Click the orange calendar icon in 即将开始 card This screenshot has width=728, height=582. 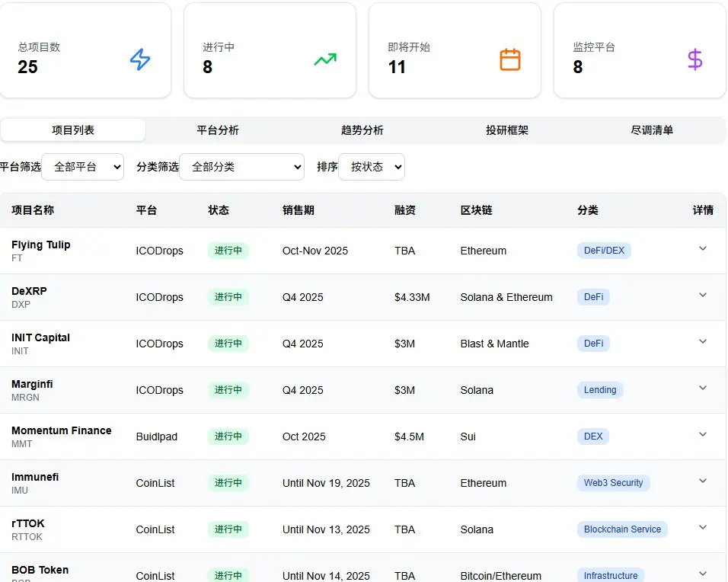pyautogui.click(x=510, y=59)
